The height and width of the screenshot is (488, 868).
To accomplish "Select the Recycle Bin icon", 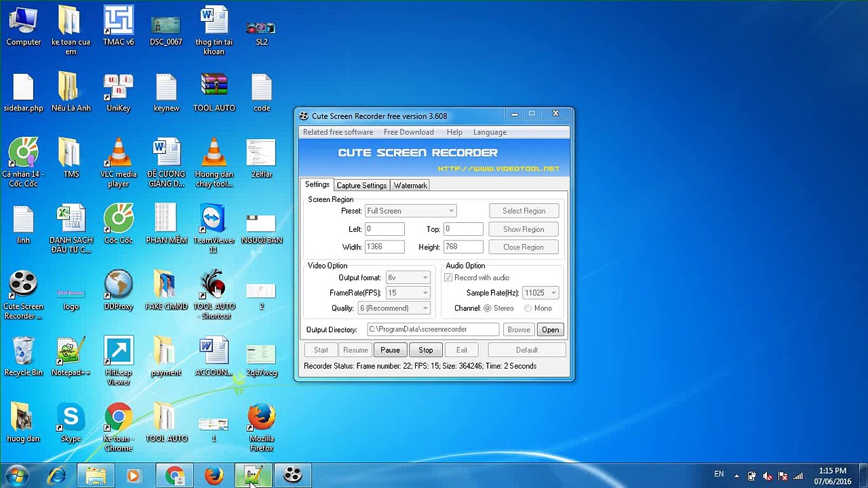I will [23, 357].
